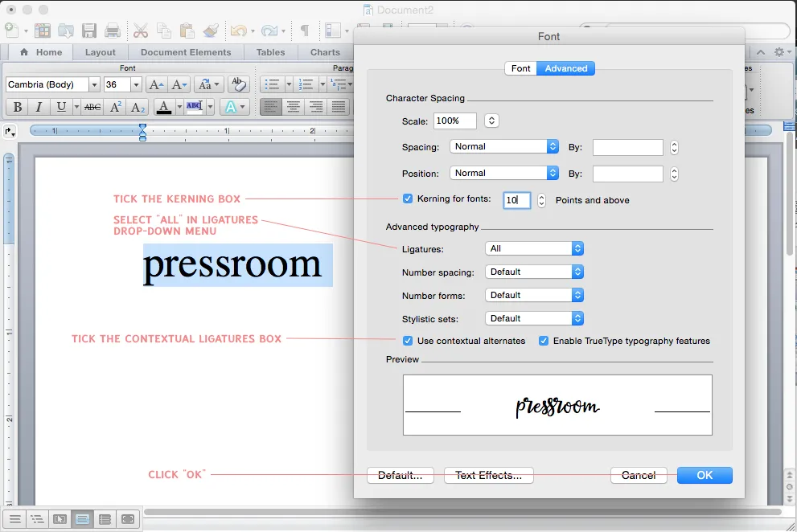Click OK to confirm font settings

coord(705,475)
